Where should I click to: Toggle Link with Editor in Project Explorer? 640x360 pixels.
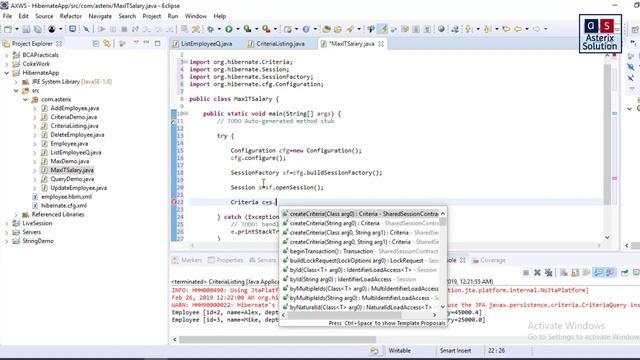(x=107, y=44)
